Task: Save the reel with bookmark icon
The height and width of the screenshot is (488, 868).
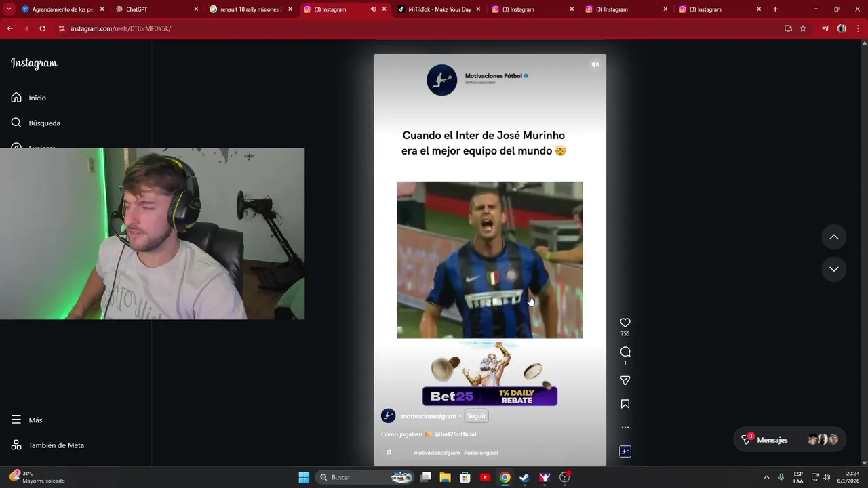Action: tap(625, 404)
